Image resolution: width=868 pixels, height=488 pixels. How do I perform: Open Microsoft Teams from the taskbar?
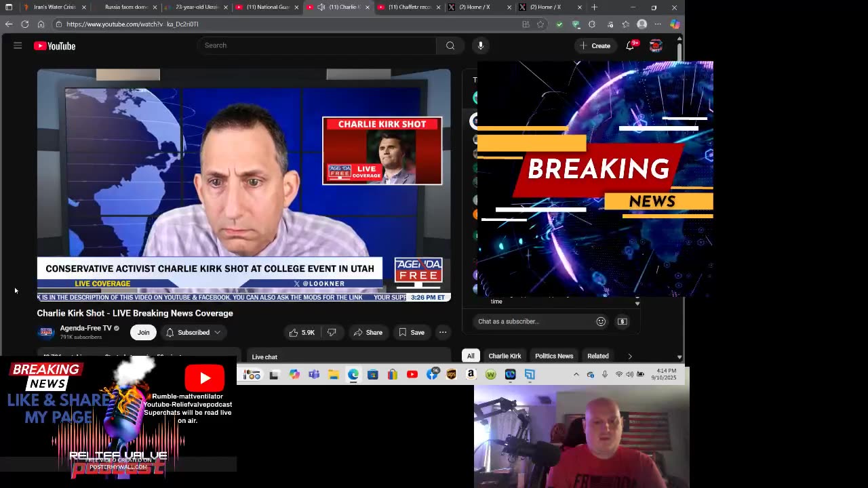point(314,375)
